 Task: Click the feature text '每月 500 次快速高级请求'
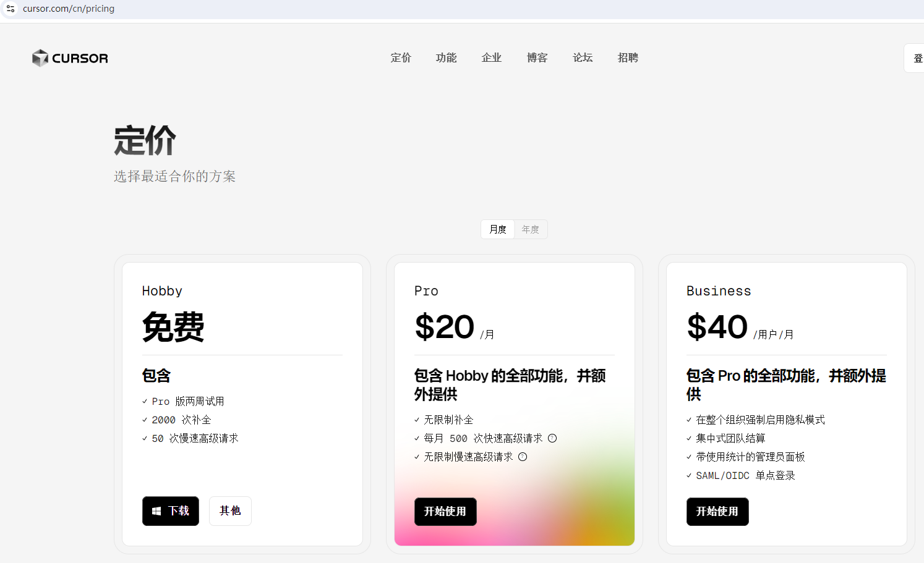point(483,438)
